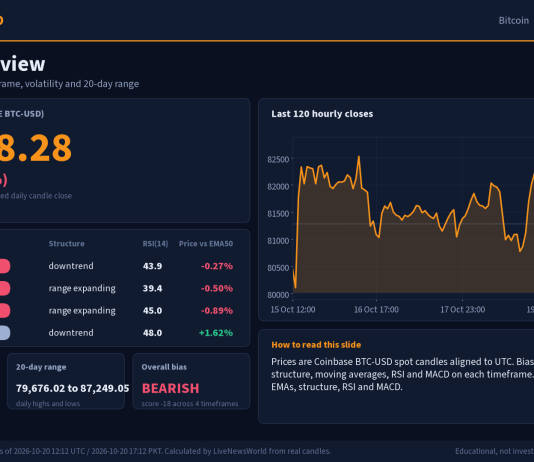
Task: Click 'range expanding' in the 39.4 row
Action: coord(82,288)
